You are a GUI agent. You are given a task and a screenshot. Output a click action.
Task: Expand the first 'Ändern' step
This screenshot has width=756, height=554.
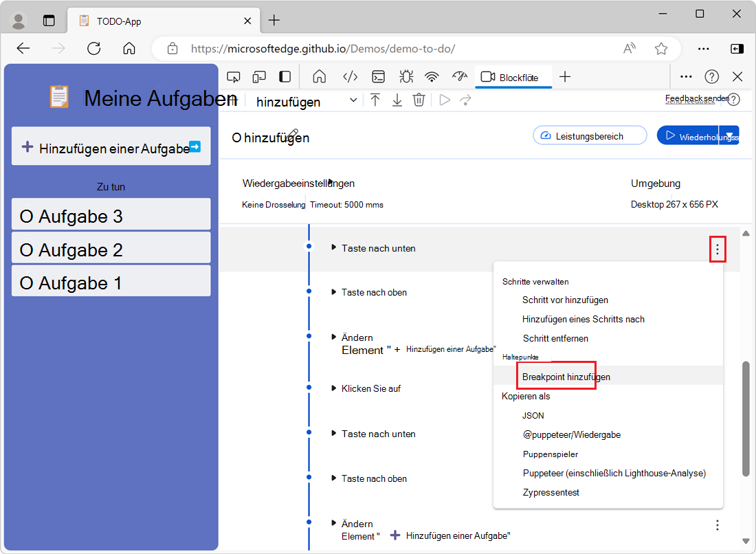point(333,337)
